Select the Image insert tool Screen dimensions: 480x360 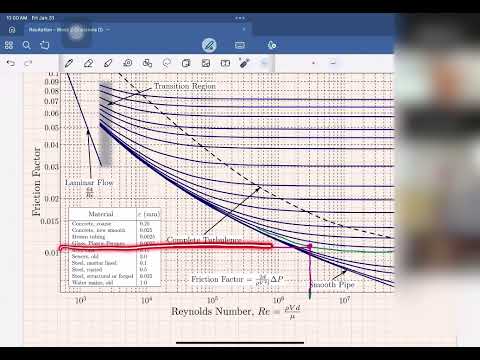[206, 63]
